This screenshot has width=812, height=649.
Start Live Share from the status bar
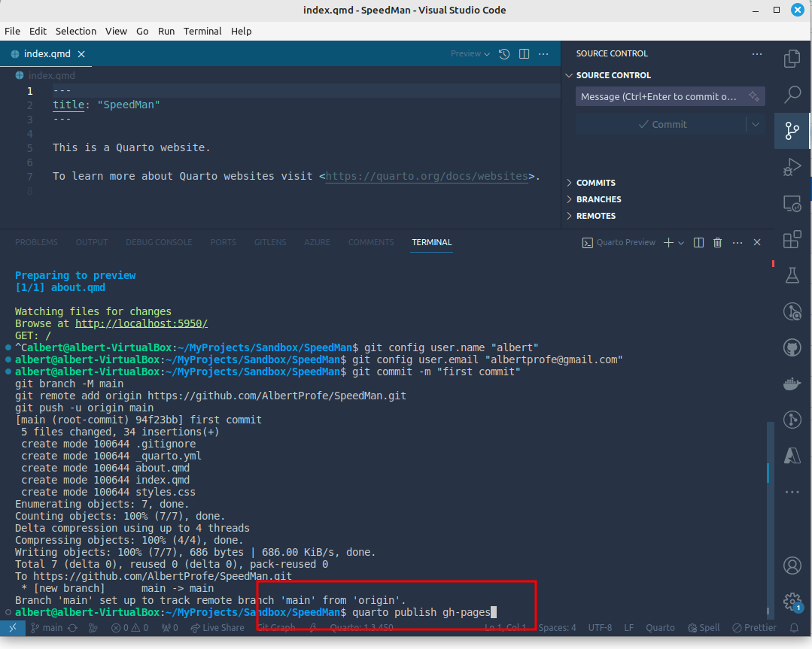coord(217,628)
